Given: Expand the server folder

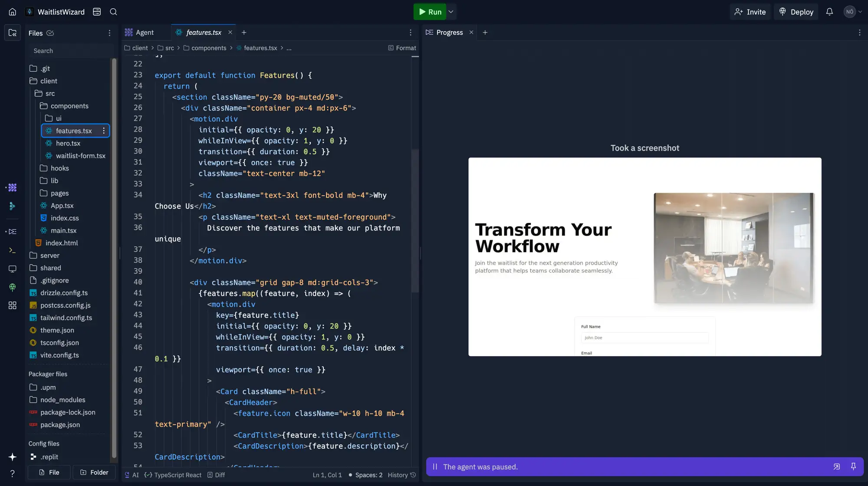Looking at the screenshot, I should pos(50,255).
